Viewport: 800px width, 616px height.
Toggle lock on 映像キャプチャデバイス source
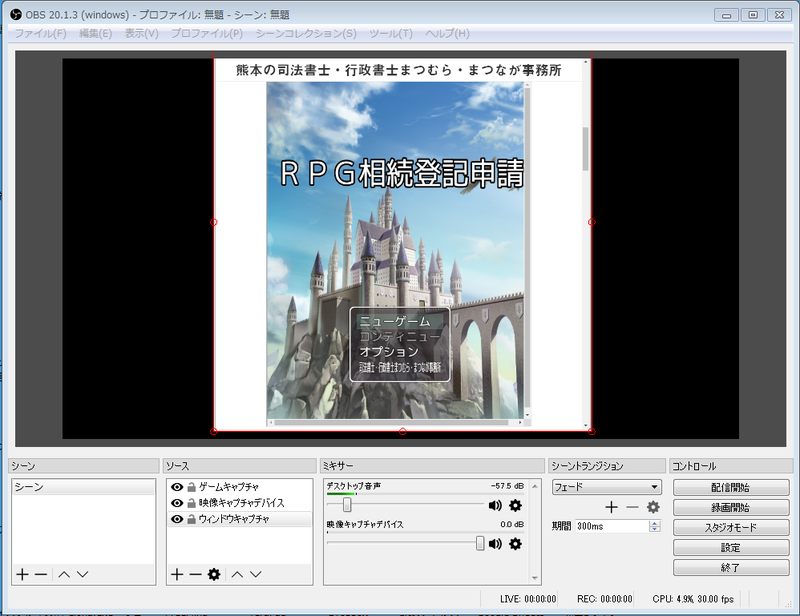click(191, 503)
